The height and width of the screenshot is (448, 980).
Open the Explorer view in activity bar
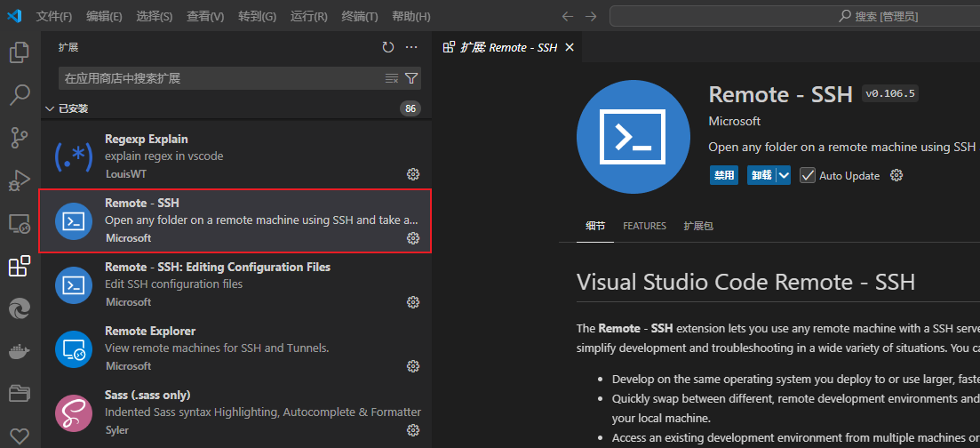click(20, 52)
